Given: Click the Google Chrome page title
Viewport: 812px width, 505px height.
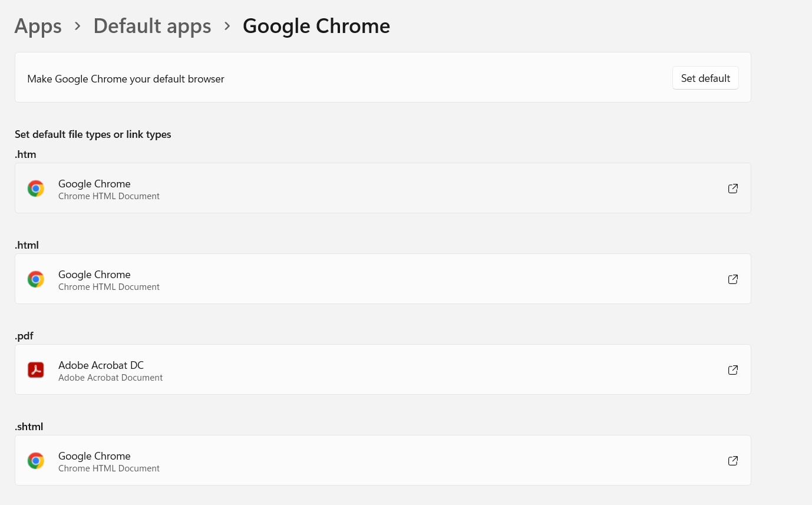Looking at the screenshot, I should point(316,26).
